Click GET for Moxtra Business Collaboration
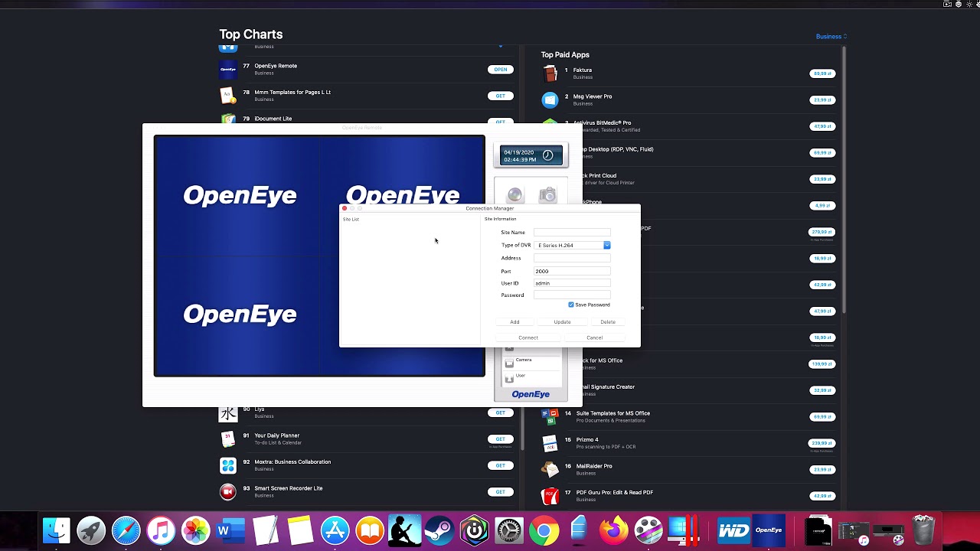Viewport: 980px width, 551px height. pyautogui.click(x=500, y=465)
